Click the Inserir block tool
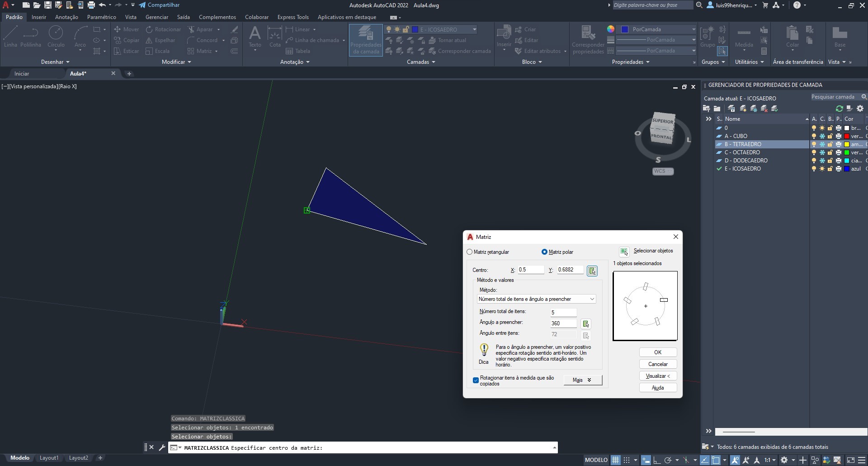 tap(504, 36)
